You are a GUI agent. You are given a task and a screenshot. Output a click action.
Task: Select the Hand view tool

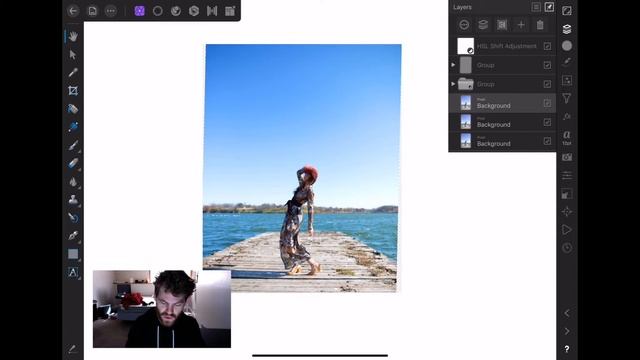[73, 36]
